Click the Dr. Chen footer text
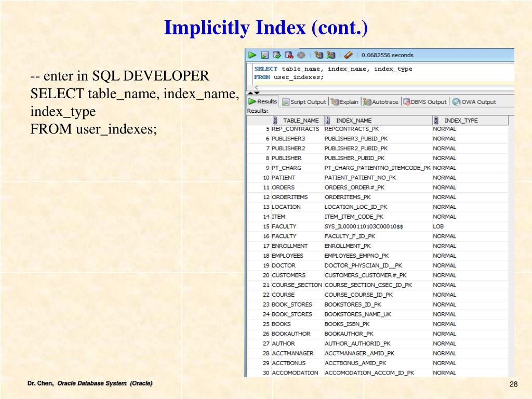532x399 pixels. (x=90, y=383)
